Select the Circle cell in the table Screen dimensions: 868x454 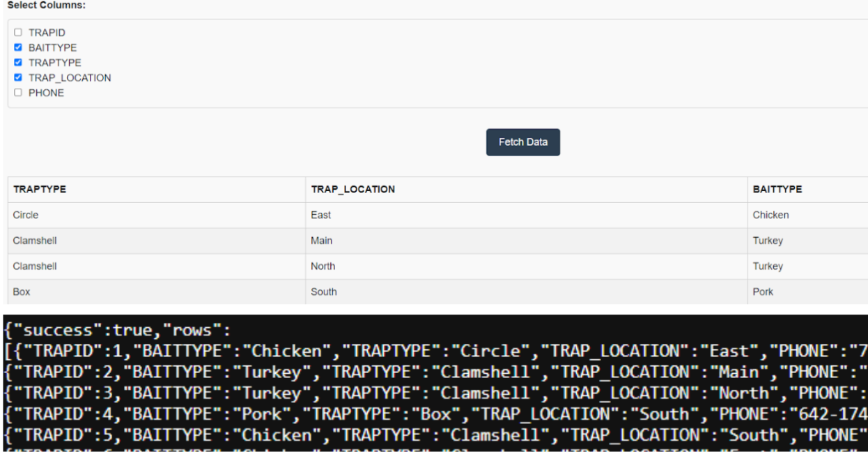[26, 215]
